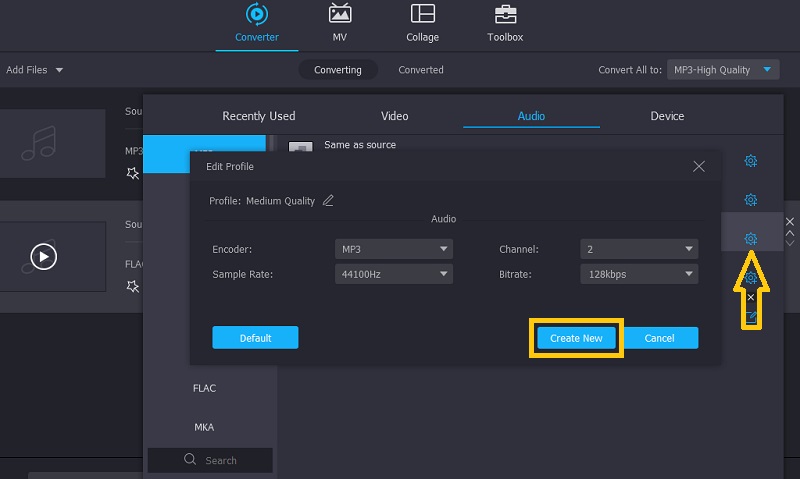Image resolution: width=800 pixels, height=479 pixels.
Task: Open the Channel dropdown
Action: click(x=639, y=249)
